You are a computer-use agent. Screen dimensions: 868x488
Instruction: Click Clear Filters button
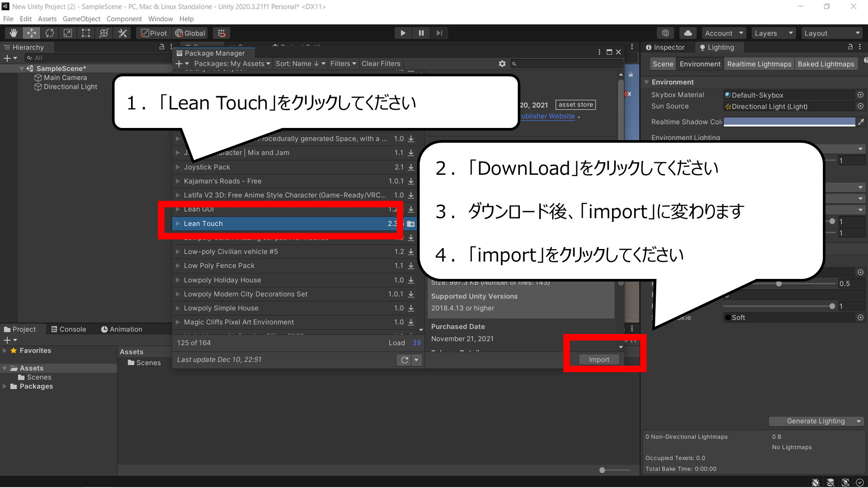pos(381,64)
